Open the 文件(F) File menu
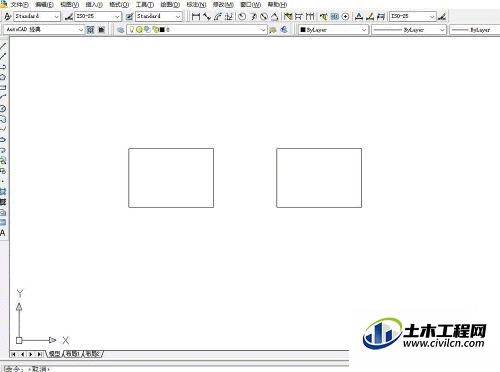 (20, 4)
